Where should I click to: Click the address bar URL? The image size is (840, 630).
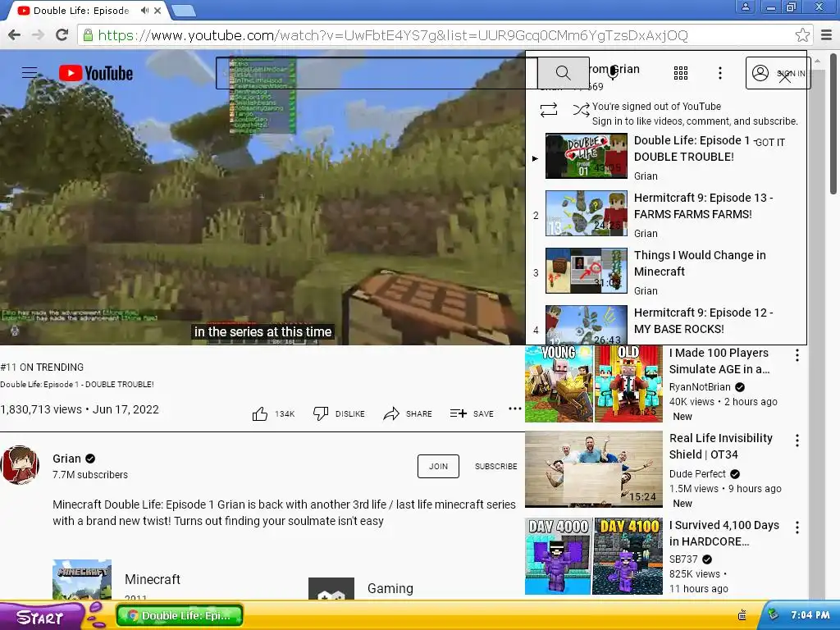coord(393,35)
